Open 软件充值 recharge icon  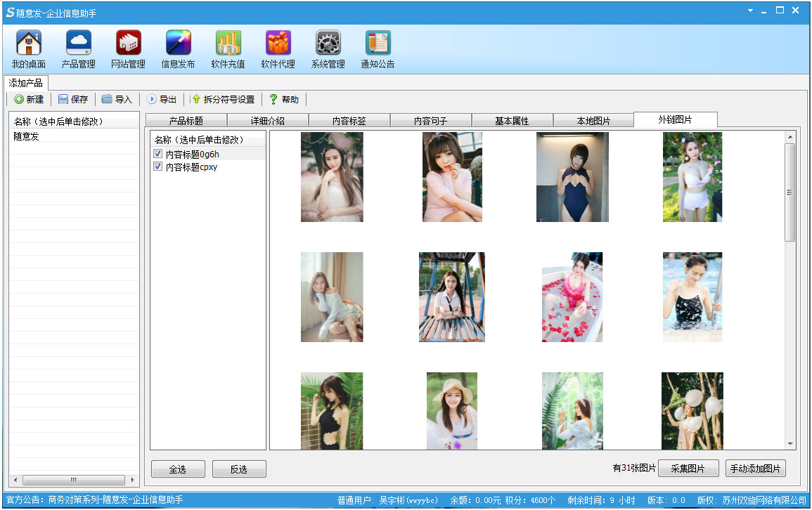coord(228,44)
